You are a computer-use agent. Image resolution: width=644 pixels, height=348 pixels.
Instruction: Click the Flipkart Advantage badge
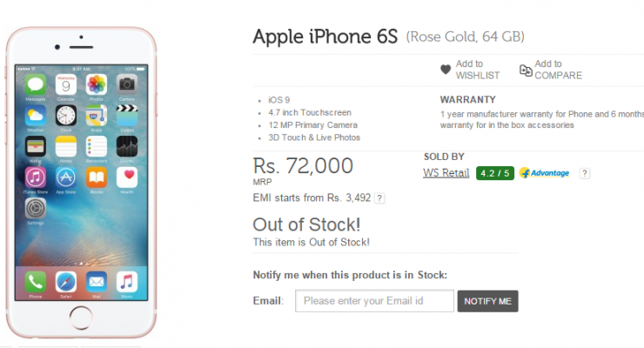coord(544,173)
